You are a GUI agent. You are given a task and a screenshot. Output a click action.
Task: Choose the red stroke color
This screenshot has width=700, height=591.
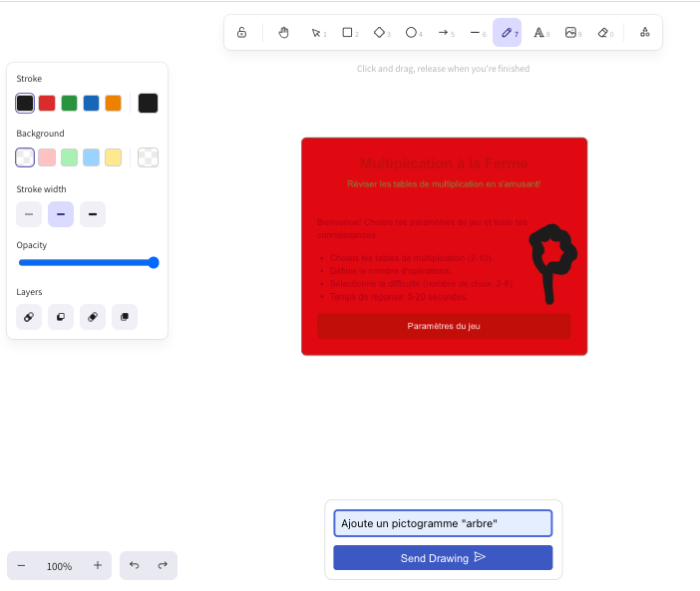pyautogui.click(x=47, y=103)
